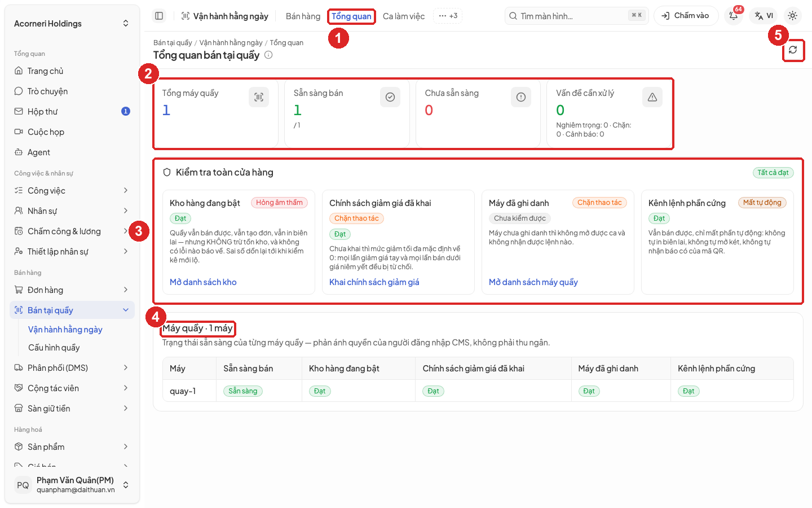
Task: Expand Nhân sự section
Action: (72, 211)
